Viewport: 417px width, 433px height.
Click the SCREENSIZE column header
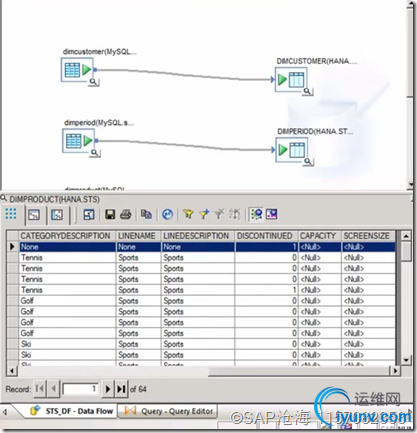point(368,236)
